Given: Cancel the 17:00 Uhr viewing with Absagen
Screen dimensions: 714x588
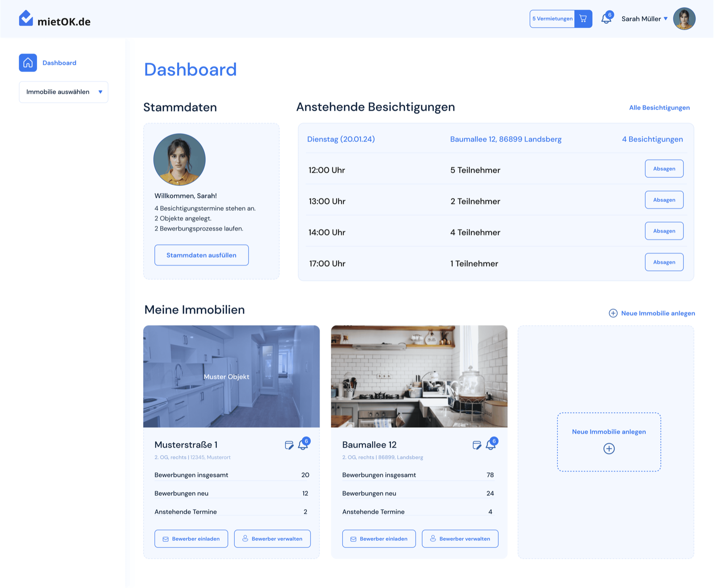Looking at the screenshot, I should pyautogui.click(x=664, y=262).
